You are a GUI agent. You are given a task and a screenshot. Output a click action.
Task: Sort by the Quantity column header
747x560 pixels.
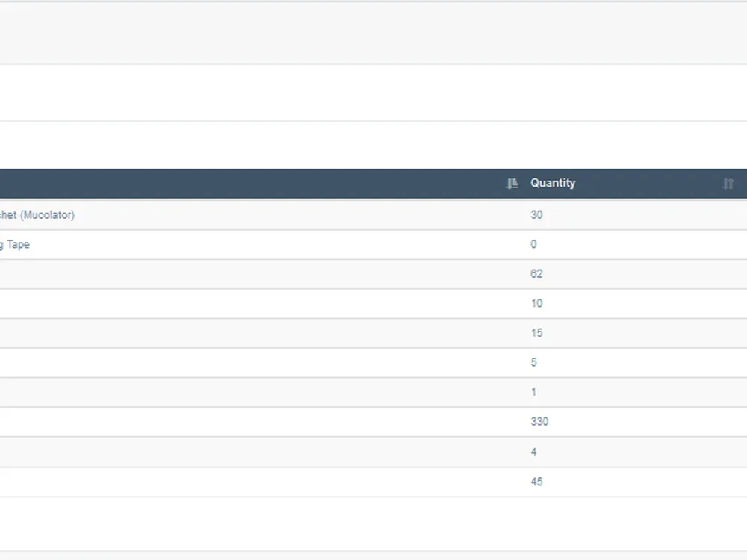(553, 184)
